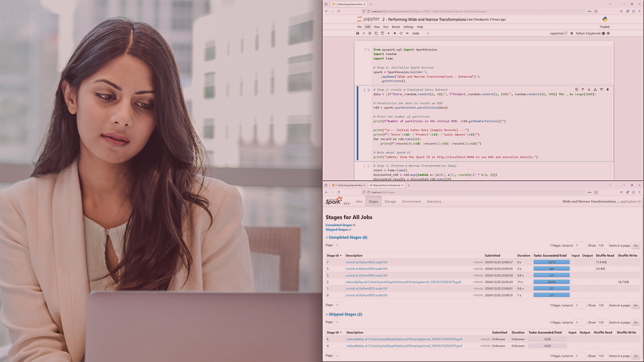Move the active cell down with arrow icon
Image resolution: width=644 pixels, height=362 pixels.
tap(589, 89)
